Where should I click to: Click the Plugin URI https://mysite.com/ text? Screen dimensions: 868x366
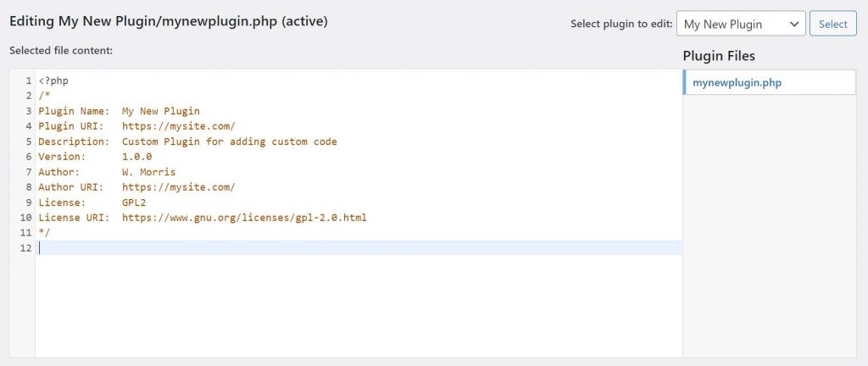point(178,126)
